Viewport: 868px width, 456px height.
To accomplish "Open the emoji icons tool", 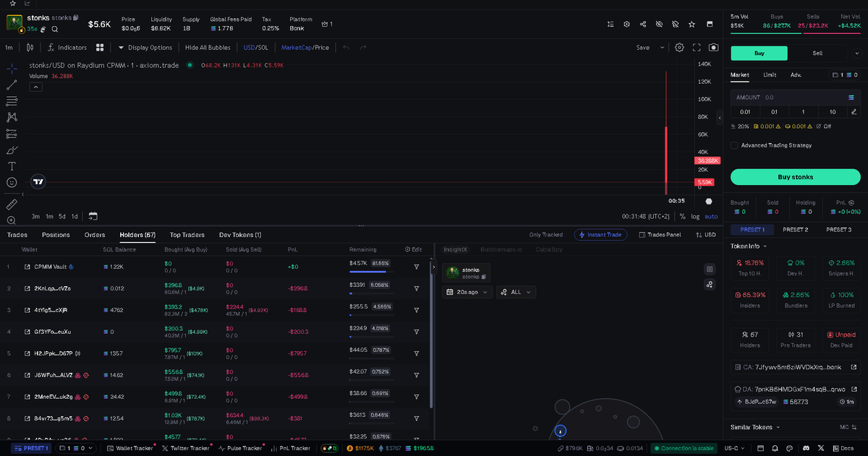I will coord(12,183).
